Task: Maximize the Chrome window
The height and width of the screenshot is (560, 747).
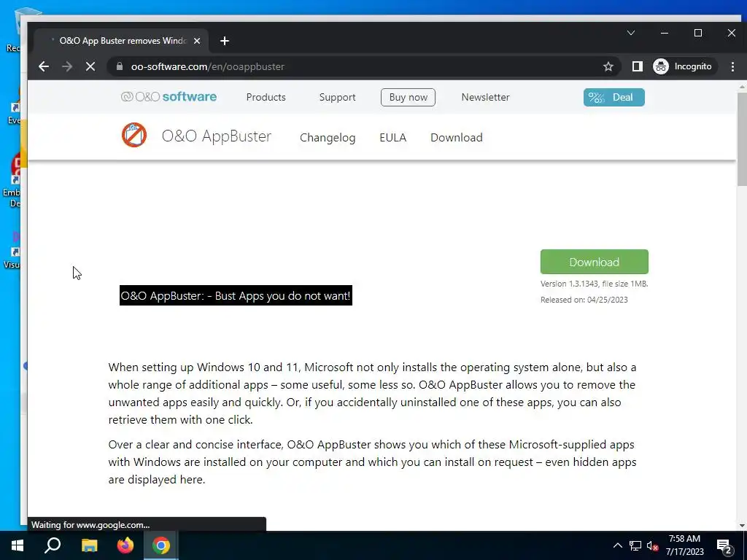Action: tap(698, 33)
